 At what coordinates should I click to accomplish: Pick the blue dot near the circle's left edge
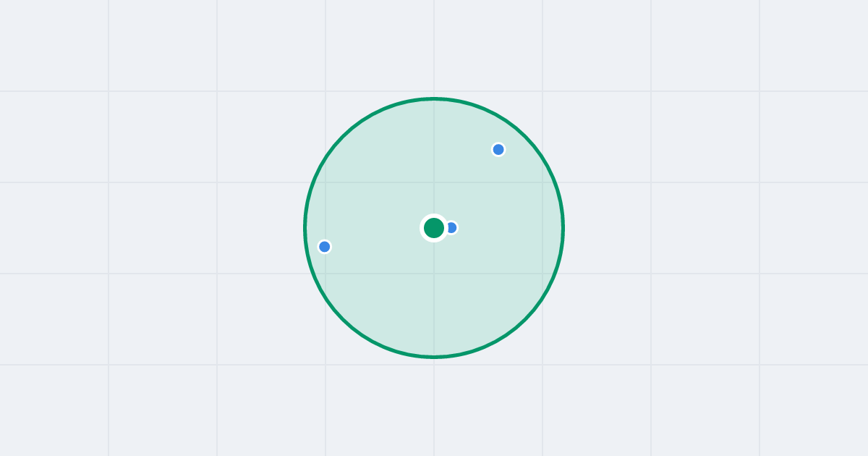click(x=325, y=247)
